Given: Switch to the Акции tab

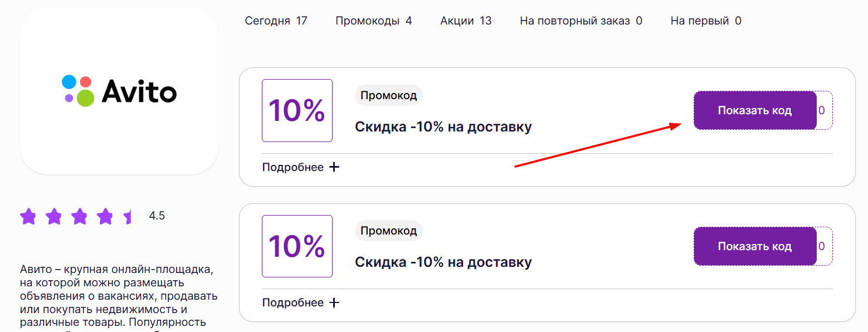Looking at the screenshot, I should pos(466,20).
